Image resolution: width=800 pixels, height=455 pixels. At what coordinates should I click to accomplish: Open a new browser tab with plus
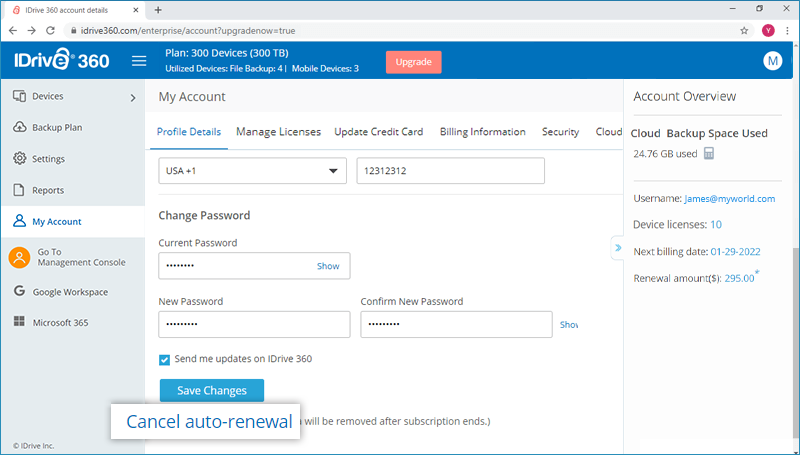(x=158, y=10)
